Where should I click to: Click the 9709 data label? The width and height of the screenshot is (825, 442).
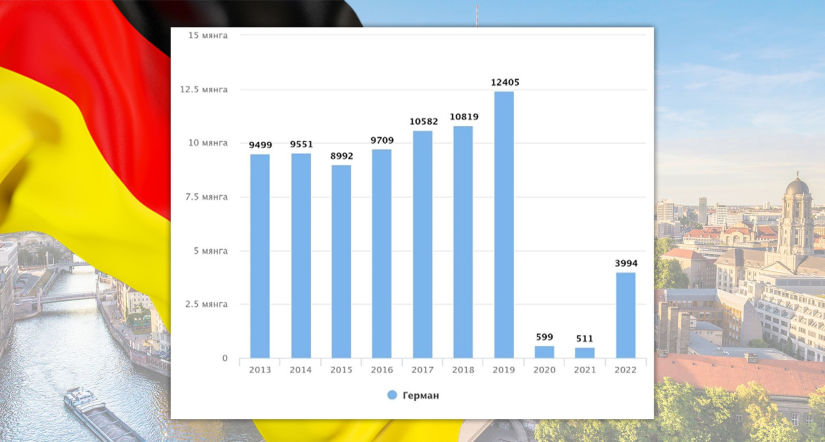pyautogui.click(x=382, y=140)
